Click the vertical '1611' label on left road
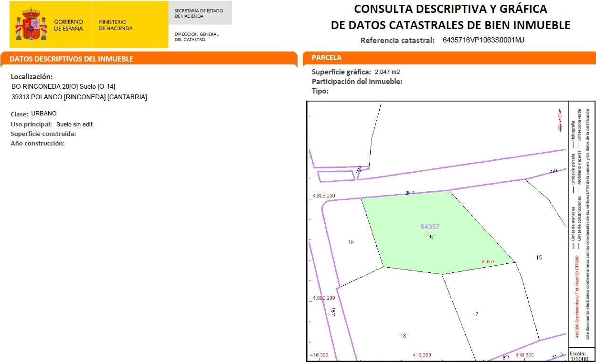Viewport: 596px width, 364px height. pyautogui.click(x=333, y=312)
